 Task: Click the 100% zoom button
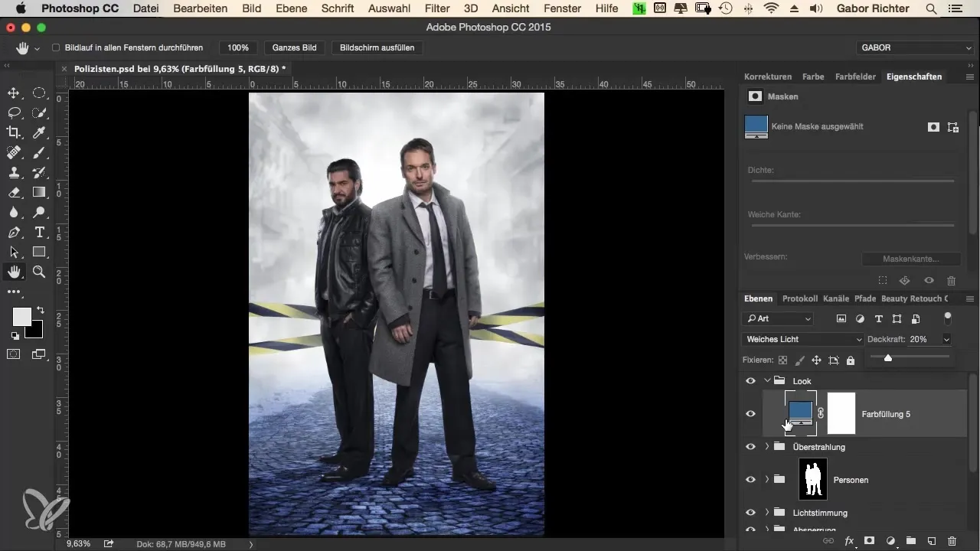(x=238, y=47)
